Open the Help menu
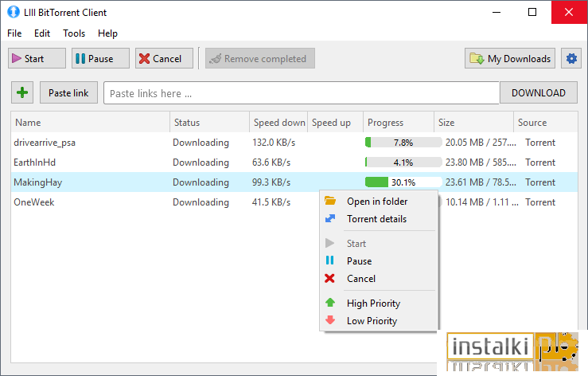 [x=107, y=33]
